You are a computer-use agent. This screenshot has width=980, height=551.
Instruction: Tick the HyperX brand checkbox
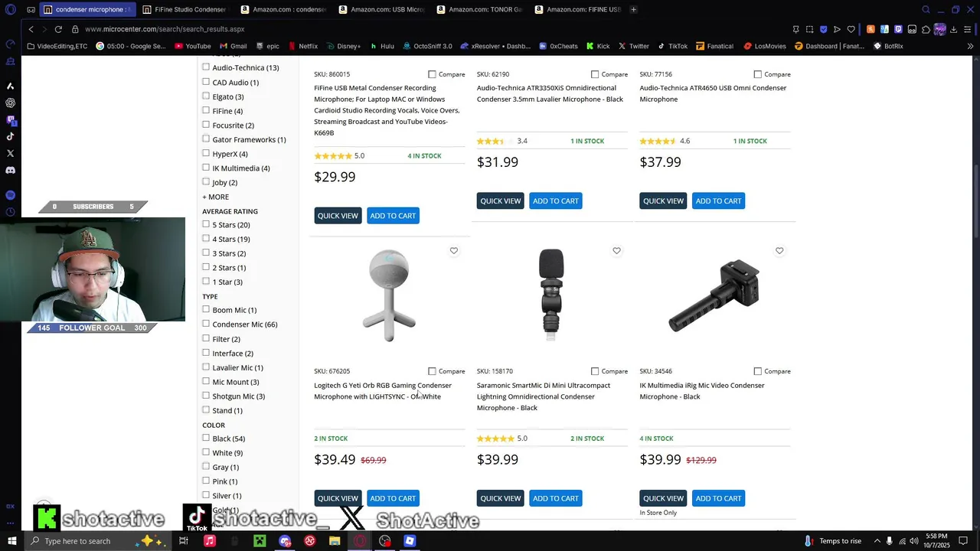206,153
